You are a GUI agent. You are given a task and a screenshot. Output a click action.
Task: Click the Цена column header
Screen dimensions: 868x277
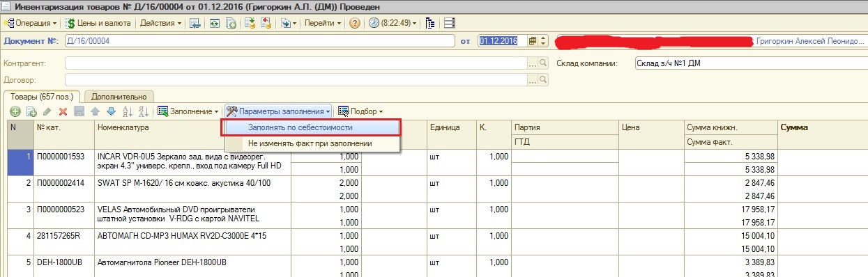click(651, 128)
